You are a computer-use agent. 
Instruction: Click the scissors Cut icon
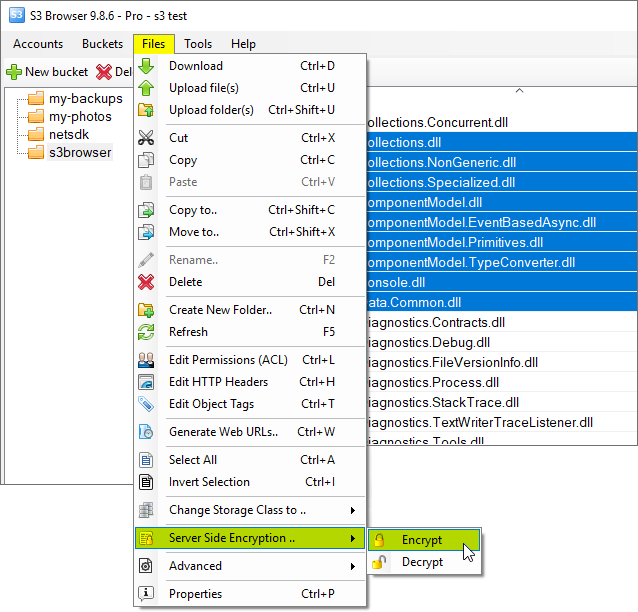pyautogui.click(x=146, y=138)
